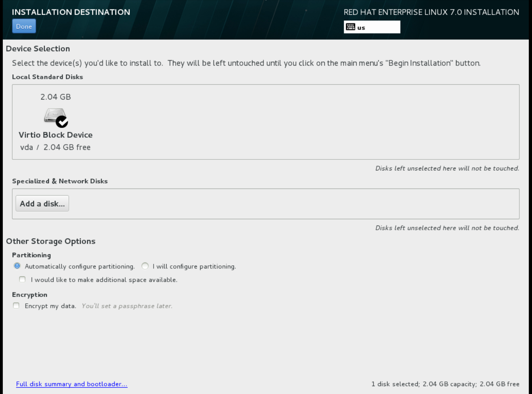The width and height of the screenshot is (532, 394).
Task: Click the Done button
Action: pos(24,26)
